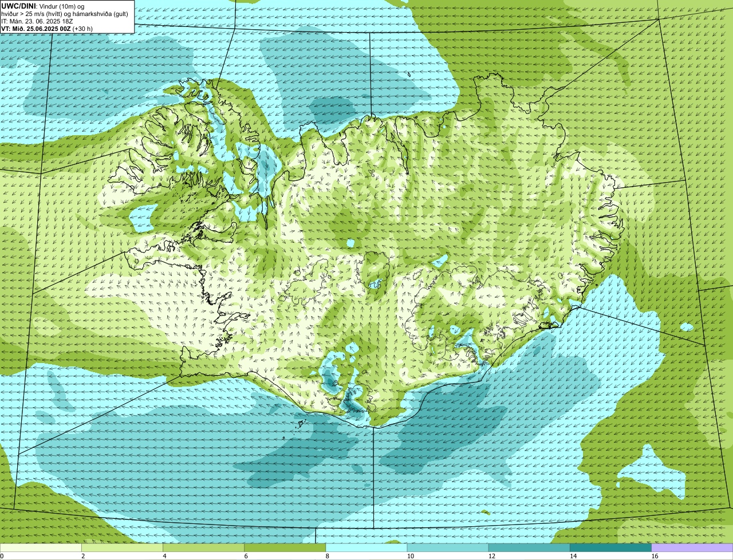Viewport: 733px width, 560px height.
Task: Click the '(+30 h)' forecast offset text
Action: (x=83, y=28)
